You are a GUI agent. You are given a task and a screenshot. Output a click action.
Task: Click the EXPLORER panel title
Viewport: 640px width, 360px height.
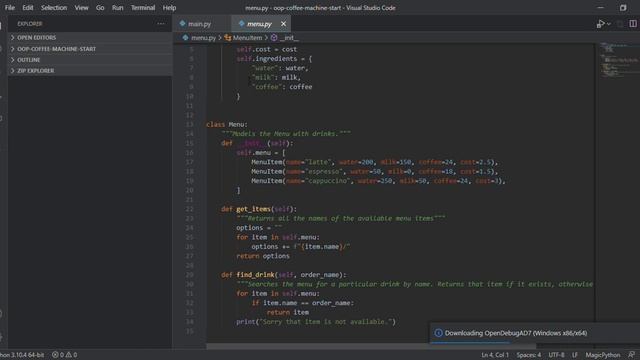coord(30,24)
